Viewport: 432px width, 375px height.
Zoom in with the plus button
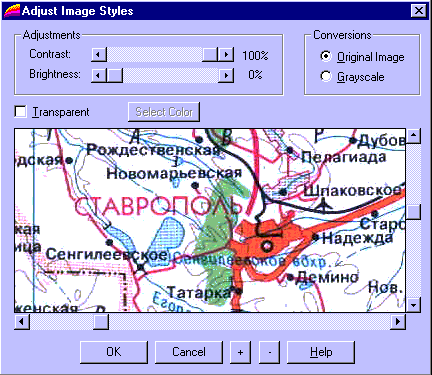240,352
